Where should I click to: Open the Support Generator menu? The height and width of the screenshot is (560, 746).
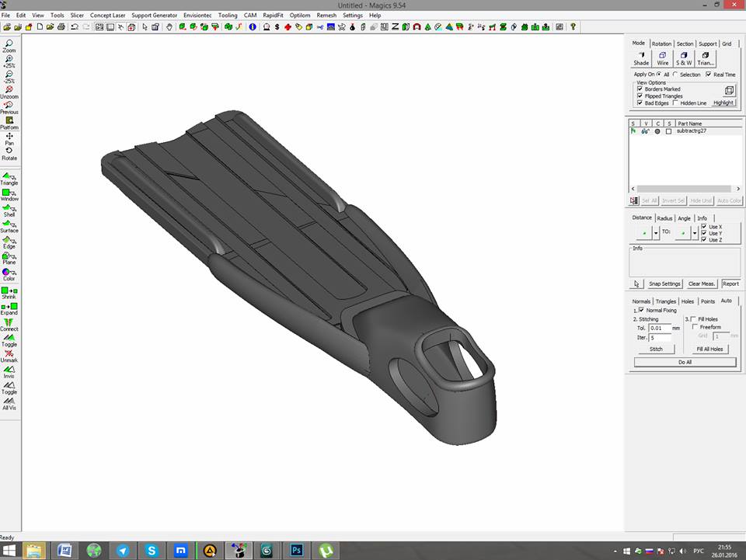pos(154,16)
